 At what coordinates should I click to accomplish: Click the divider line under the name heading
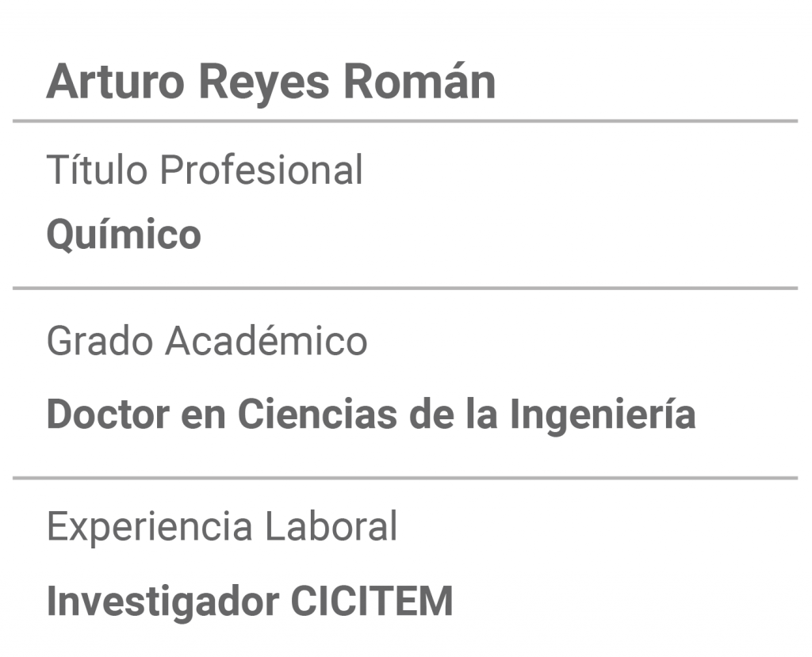[x=405, y=121]
